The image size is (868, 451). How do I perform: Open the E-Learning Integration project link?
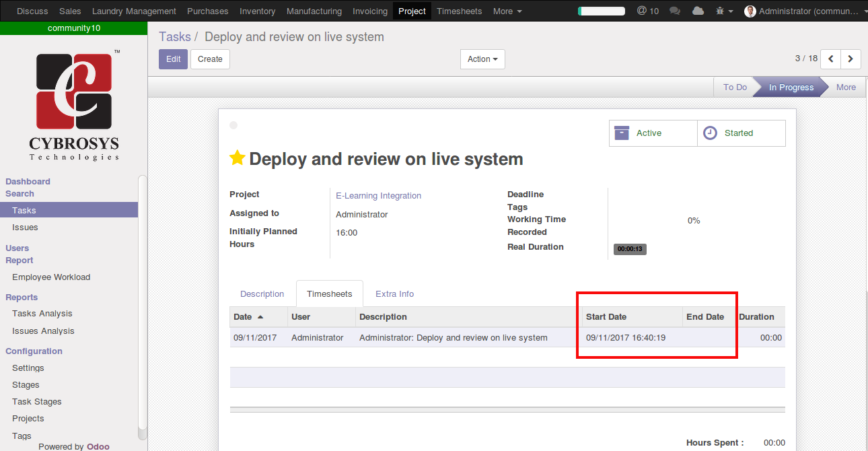point(378,196)
